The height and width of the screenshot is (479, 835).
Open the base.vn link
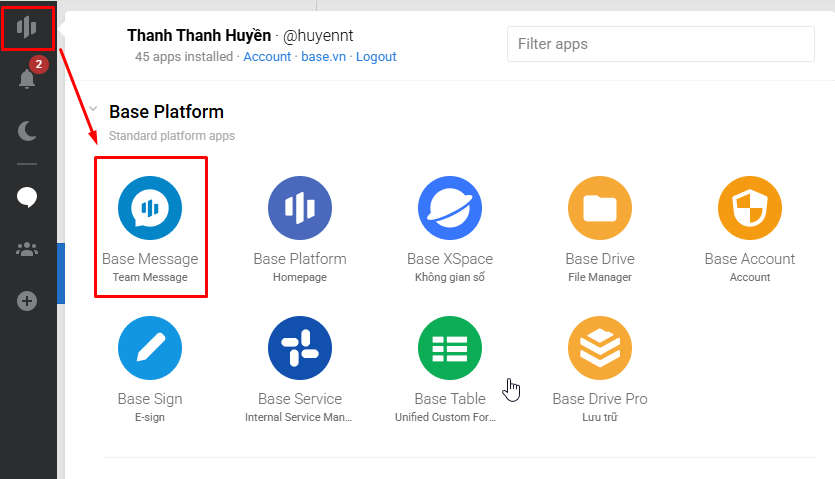323,56
